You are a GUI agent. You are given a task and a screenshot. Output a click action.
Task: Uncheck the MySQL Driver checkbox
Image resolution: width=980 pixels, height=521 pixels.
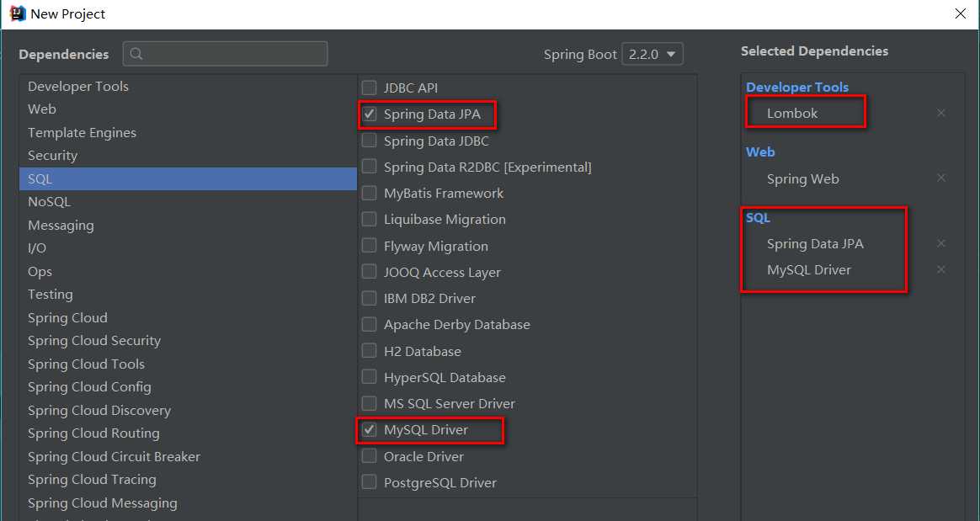(369, 430)
